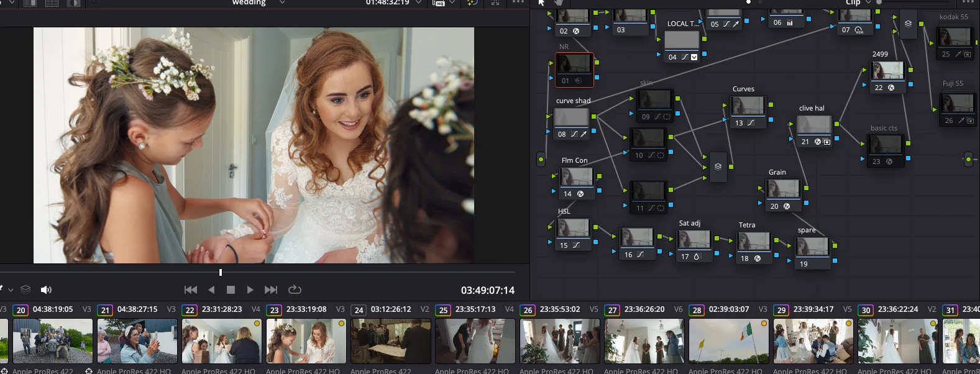Select the hand pan tool in node editor
This screenshot has width=980, height=374.
tap(559, 2)
